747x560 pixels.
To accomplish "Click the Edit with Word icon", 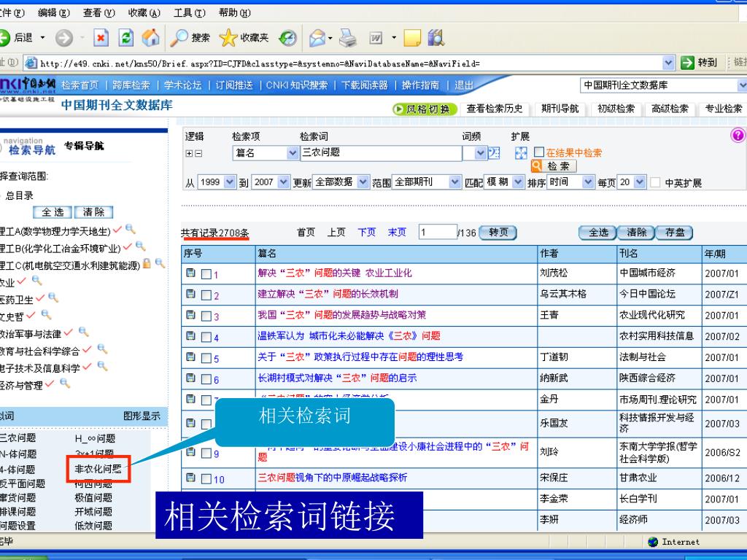I will point(376,38).
